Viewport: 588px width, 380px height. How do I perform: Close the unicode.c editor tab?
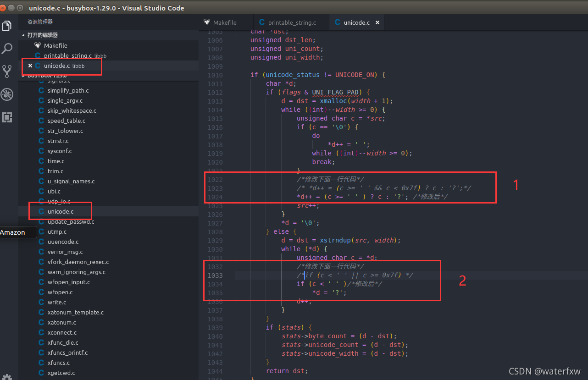377,22
